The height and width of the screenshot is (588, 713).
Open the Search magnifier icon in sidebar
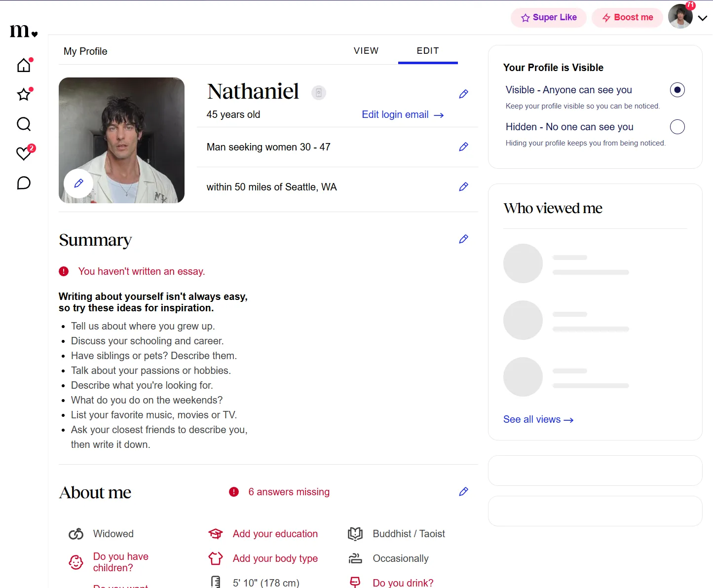(24, 124)
